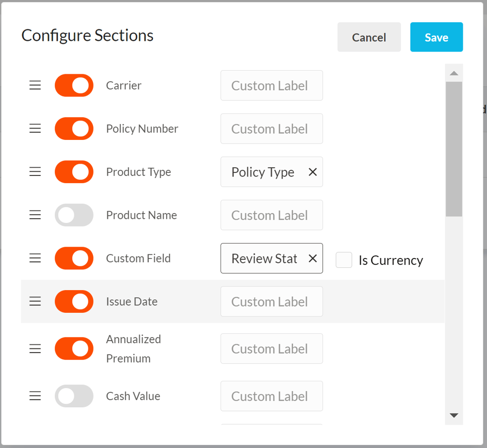Remove the Review Stat custom field value

[x=312, y=258]
